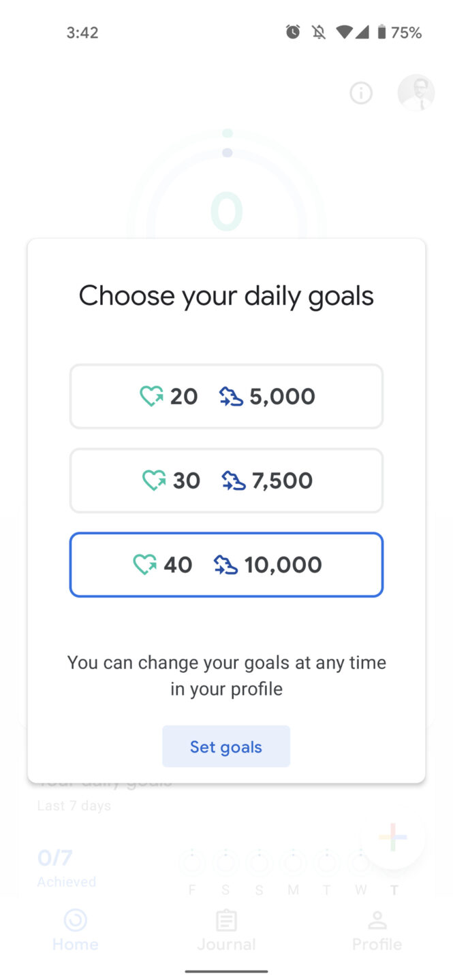This screenshot has width=453, height=980.
Task: Select the 20 Heart Points and 5,000 steps goal
Action: click(226, 396)
